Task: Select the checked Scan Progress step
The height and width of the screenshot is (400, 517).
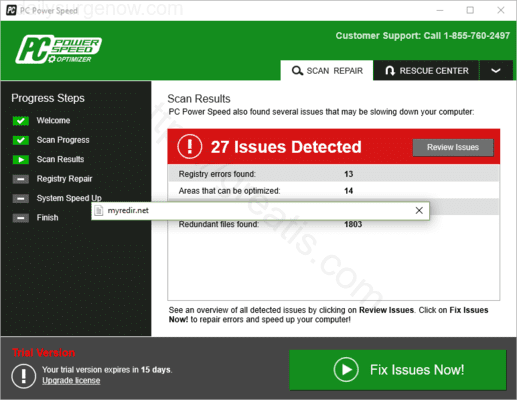Action: click(21, 140)
